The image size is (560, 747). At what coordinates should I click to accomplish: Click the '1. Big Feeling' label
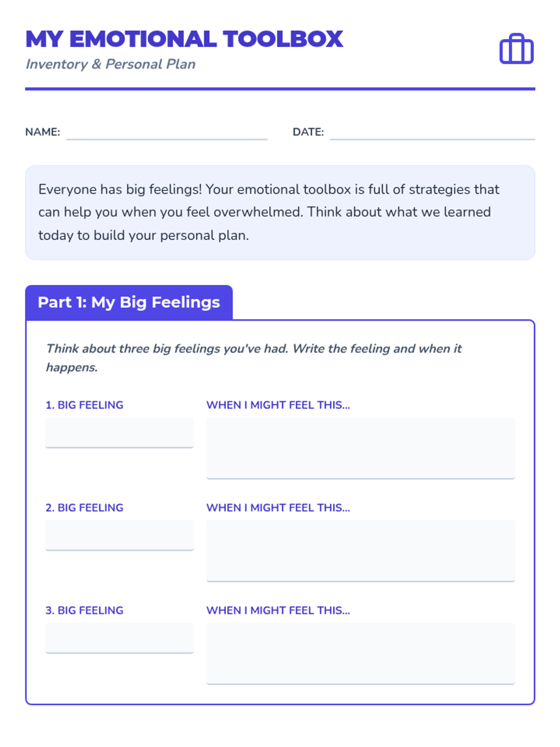coord(84,405)
